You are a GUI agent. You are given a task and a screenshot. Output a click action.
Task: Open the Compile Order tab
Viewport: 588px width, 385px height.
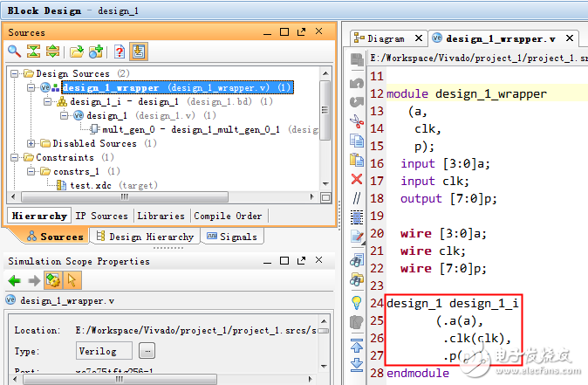[228, 216]
